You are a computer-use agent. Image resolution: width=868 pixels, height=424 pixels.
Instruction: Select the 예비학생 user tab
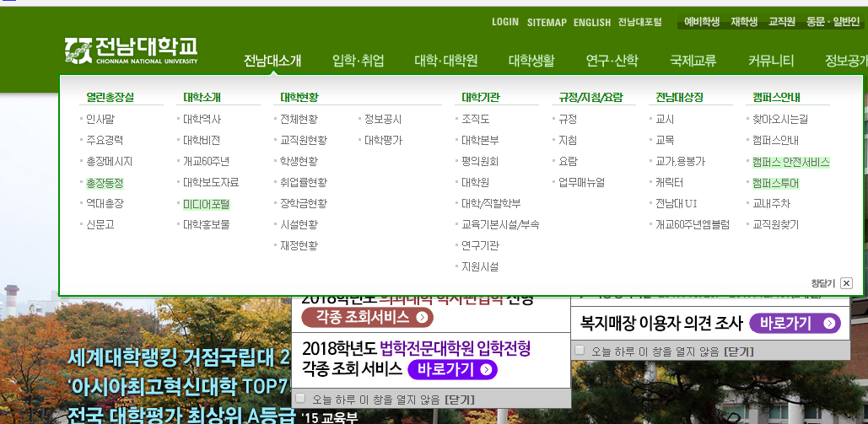pyautogui.click(x=701, y=22)
